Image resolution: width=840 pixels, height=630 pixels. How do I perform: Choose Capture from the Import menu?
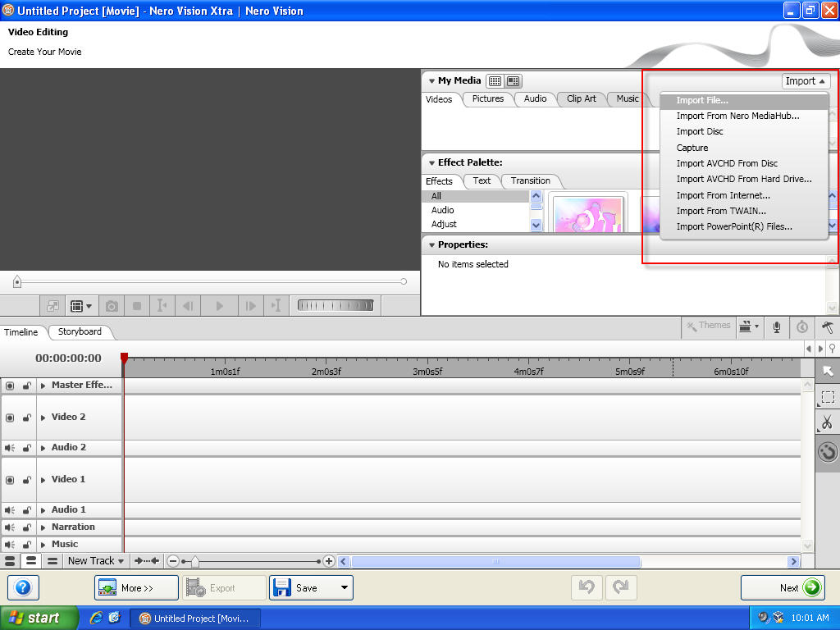click(744, 148)
